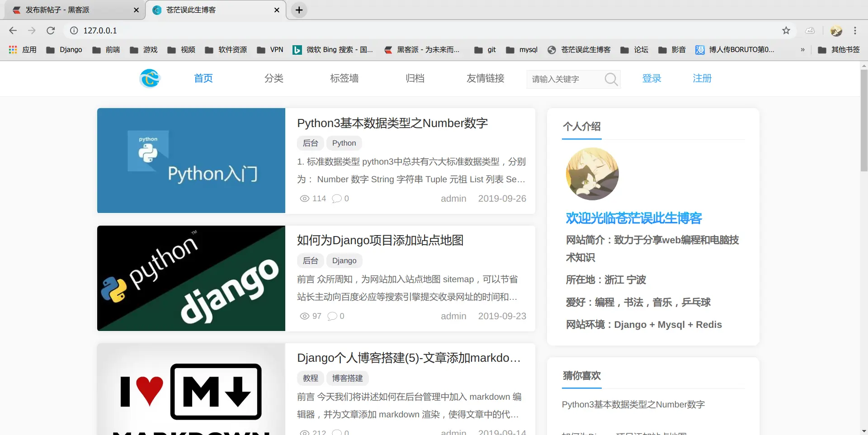Open the I love Markdown article thumbnail

click(x=191, y=389)
